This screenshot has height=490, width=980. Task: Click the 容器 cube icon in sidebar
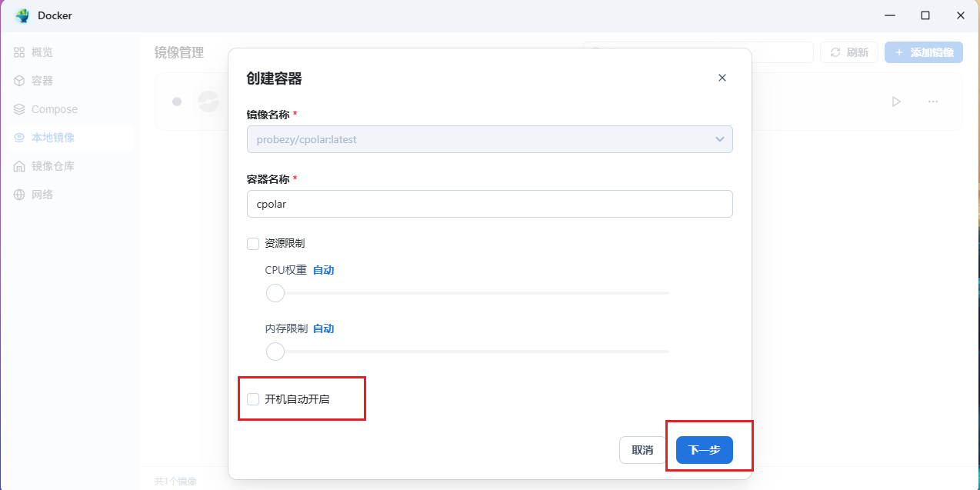pyautogui.click(x=19, y=81)
